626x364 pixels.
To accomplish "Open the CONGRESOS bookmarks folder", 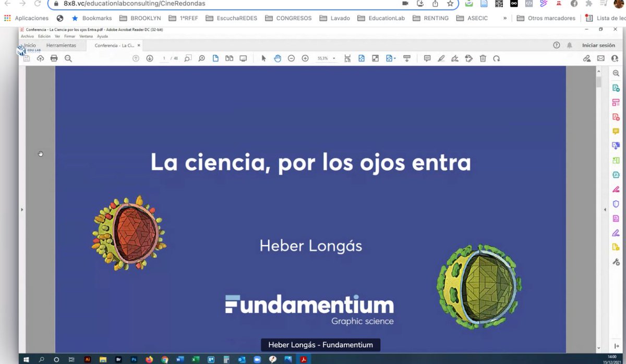I will click(x=288, y=18).
